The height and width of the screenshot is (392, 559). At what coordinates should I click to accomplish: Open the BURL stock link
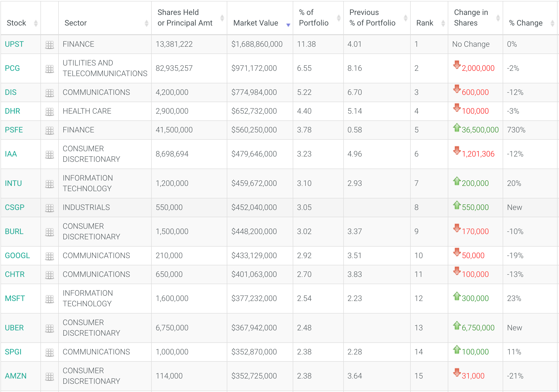[x=14, y=231]
